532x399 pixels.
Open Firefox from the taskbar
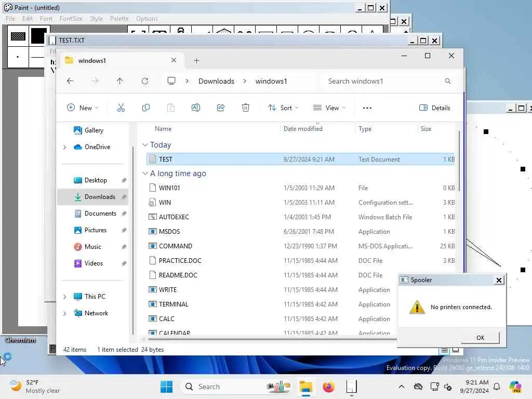(x=328, y=387)
